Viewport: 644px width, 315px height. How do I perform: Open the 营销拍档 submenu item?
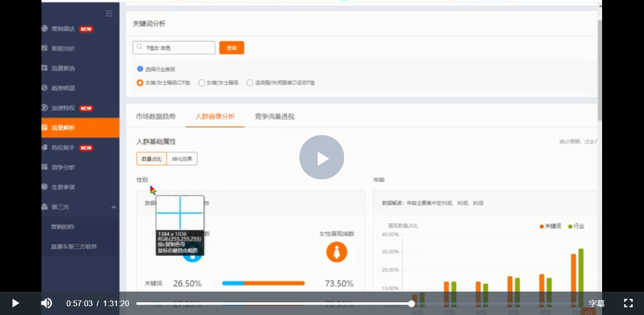pyautogui.click(x=63, y=227)
